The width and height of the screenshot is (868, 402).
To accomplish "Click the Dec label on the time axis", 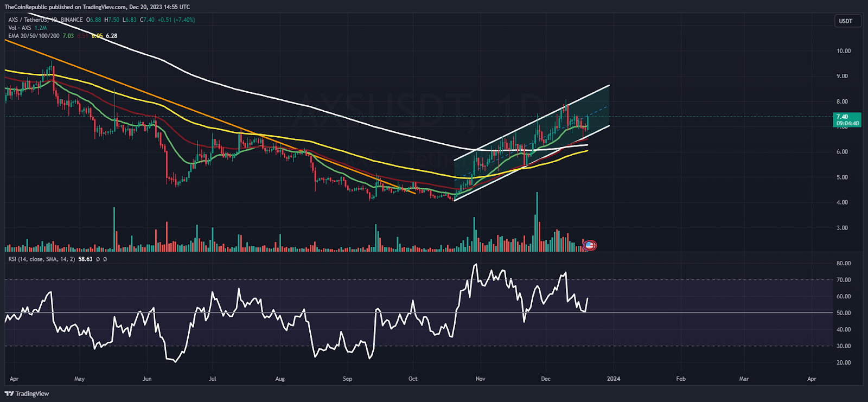I will click(x=546, y=379).
